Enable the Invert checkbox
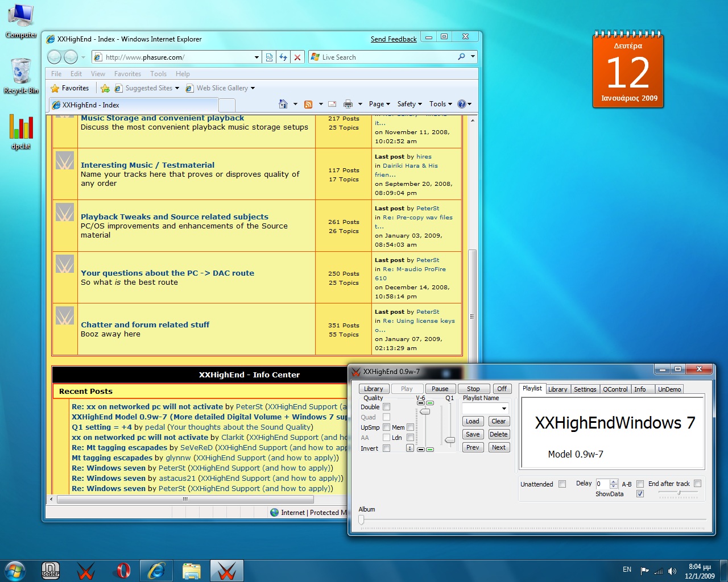This screenshot has height=582, width=728. pyautogui.click(x=387, y=448)
